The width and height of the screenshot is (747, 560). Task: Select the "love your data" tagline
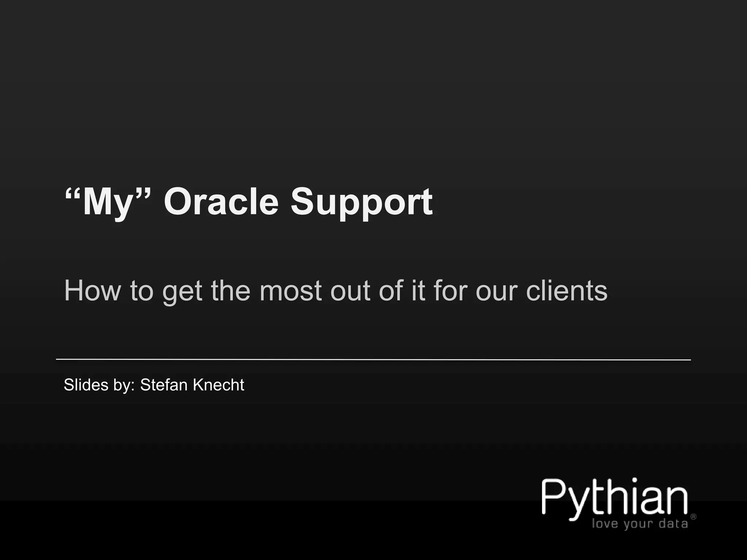pyautogui.click(x=640, y=524)
